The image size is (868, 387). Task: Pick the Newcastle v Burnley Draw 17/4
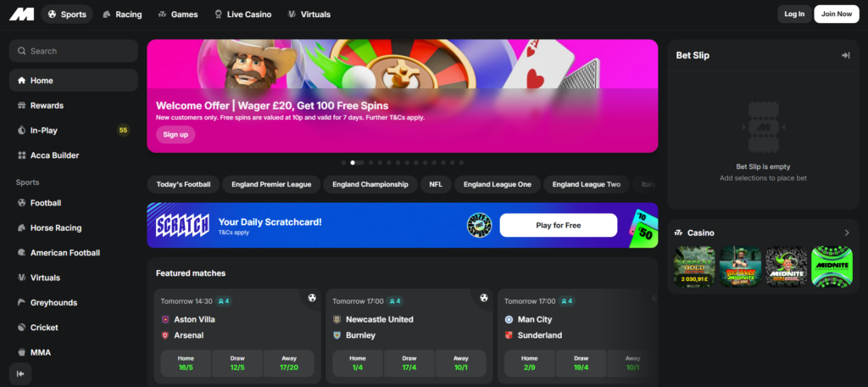(409, 363)
